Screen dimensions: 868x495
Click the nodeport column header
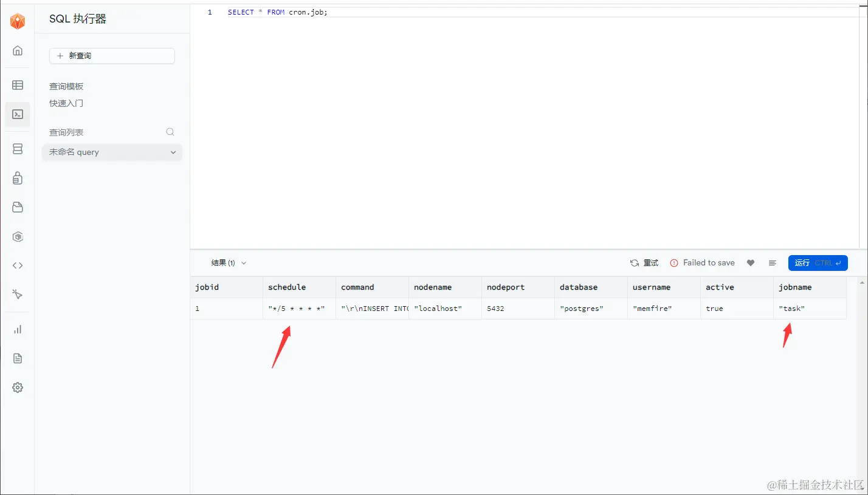(518, 287)
